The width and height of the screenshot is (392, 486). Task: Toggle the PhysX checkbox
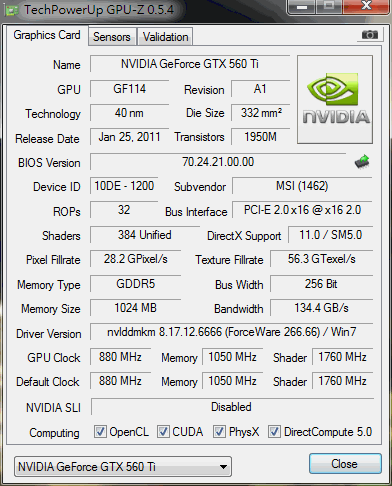(219, 431)
